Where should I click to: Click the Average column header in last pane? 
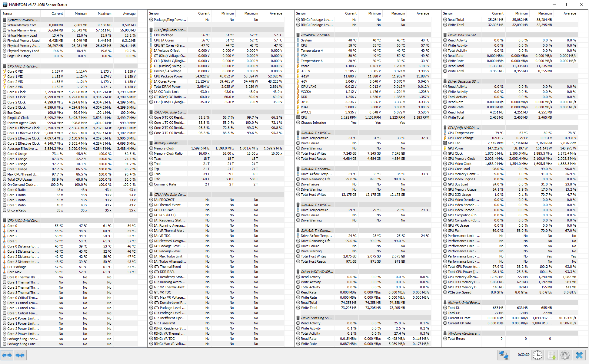click(x=570, y=13)
